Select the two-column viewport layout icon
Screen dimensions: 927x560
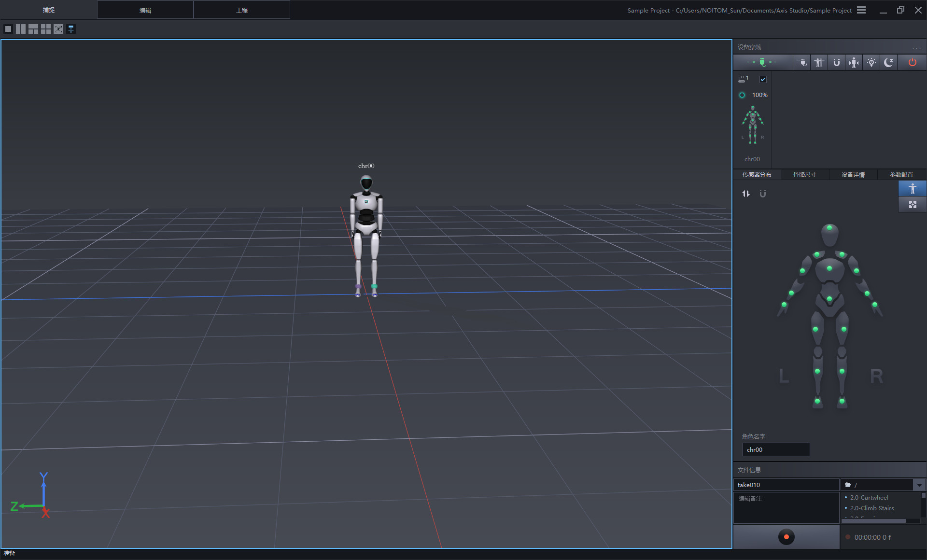click(x=21, y=29)
